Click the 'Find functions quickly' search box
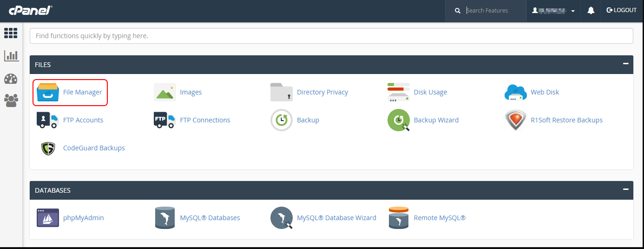The image size is (644, 249). tap(331, 36)
